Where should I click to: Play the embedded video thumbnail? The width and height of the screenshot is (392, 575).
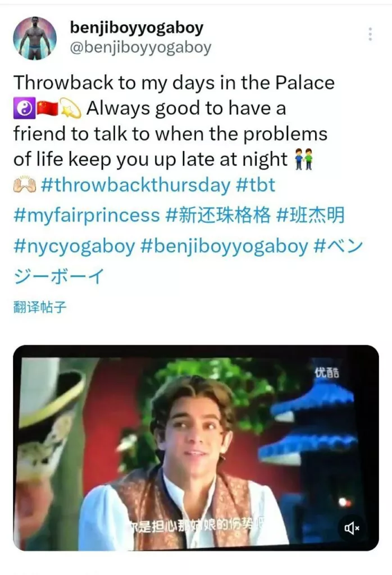pyautogui.click(x=196, y=448)
